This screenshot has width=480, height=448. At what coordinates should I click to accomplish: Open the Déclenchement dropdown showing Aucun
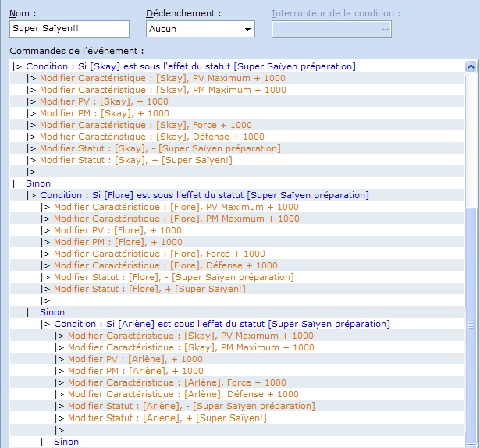click(201, 29)
